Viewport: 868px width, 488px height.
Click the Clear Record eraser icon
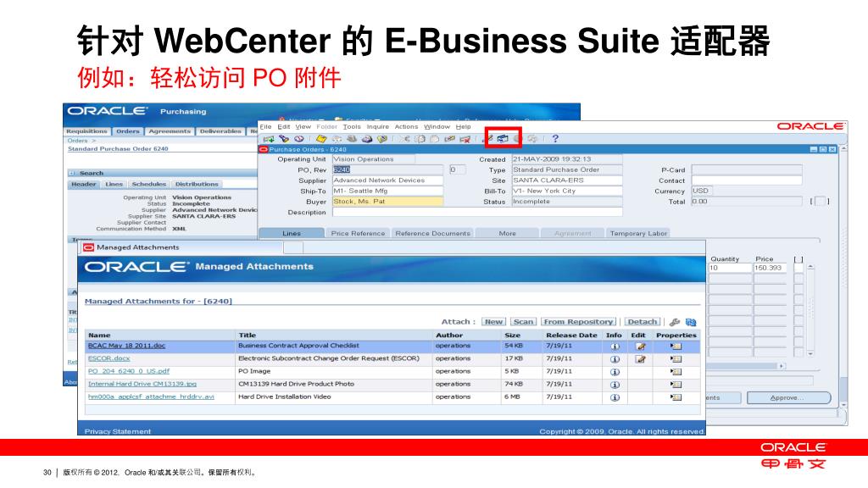pyautogui.click(x=450, y=139)
